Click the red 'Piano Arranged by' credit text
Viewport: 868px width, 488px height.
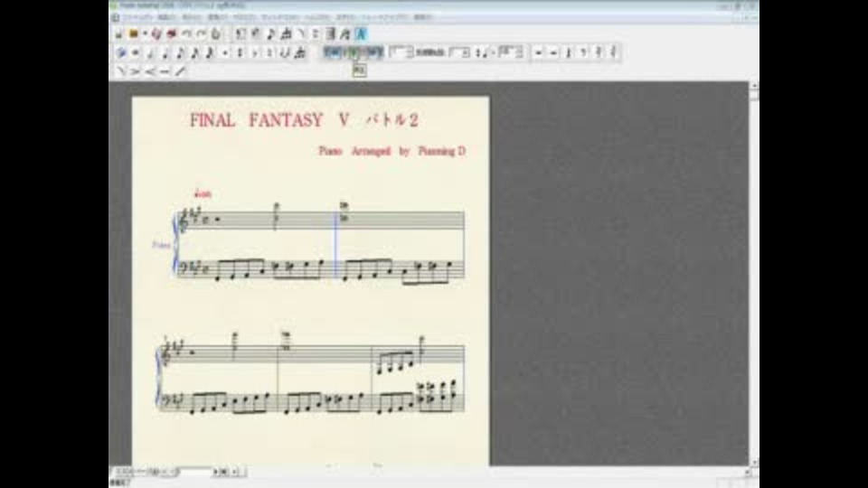point(392,151)
